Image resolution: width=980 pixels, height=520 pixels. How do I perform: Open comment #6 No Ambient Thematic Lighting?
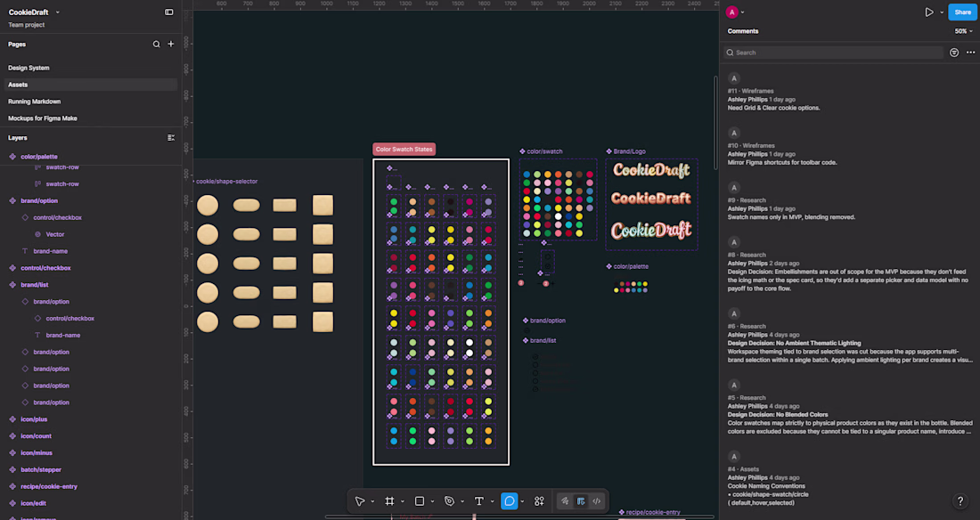click(850, 337)
